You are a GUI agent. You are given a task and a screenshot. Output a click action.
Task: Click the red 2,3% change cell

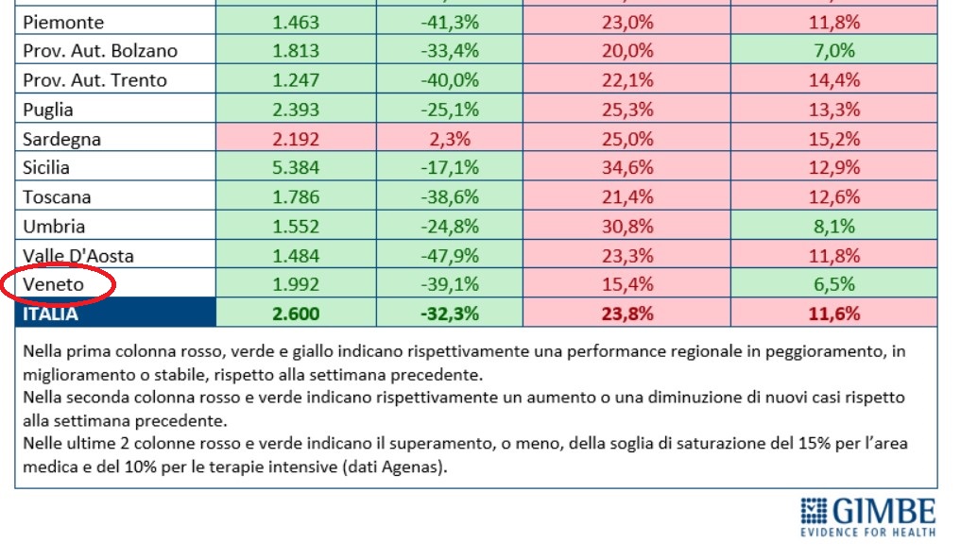tap(449, 139)
